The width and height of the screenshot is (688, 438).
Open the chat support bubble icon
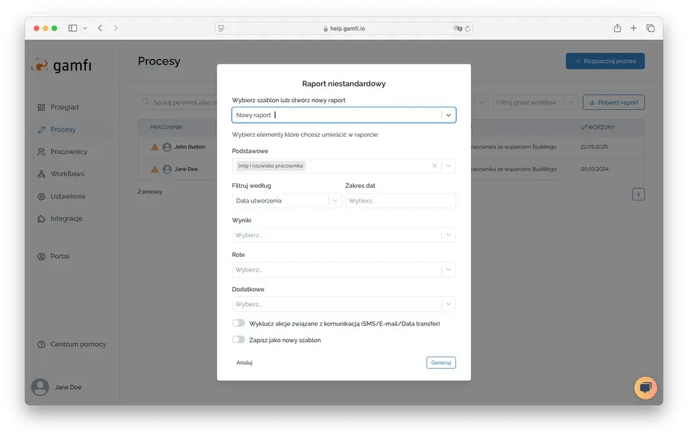tap(645, 387)
